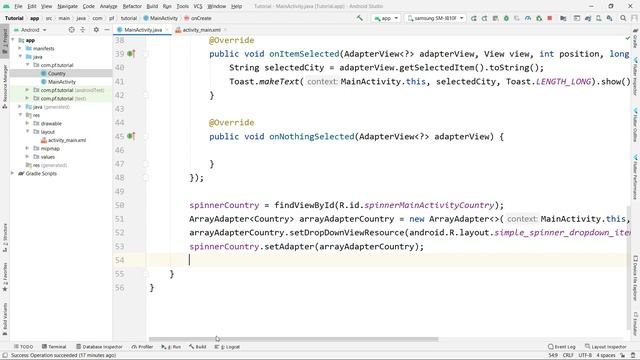Open the File menu
This screenshot has height=360, width=640.
(x=18, y=6)
